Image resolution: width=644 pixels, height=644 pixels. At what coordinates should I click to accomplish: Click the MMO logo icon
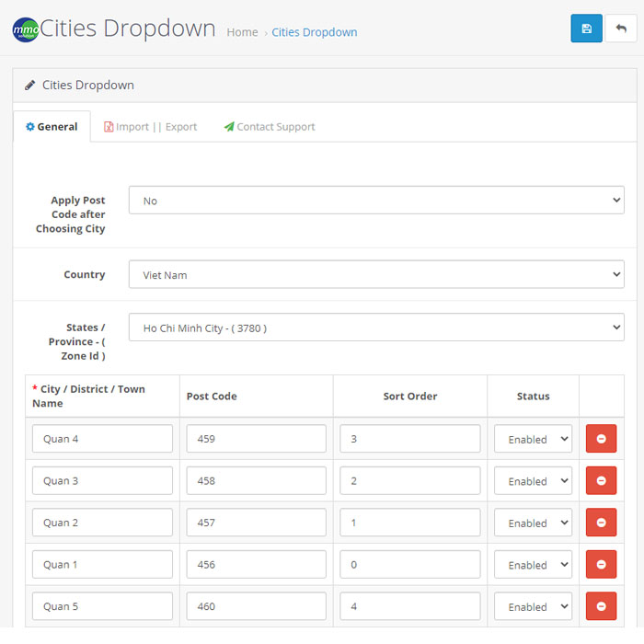26,29
